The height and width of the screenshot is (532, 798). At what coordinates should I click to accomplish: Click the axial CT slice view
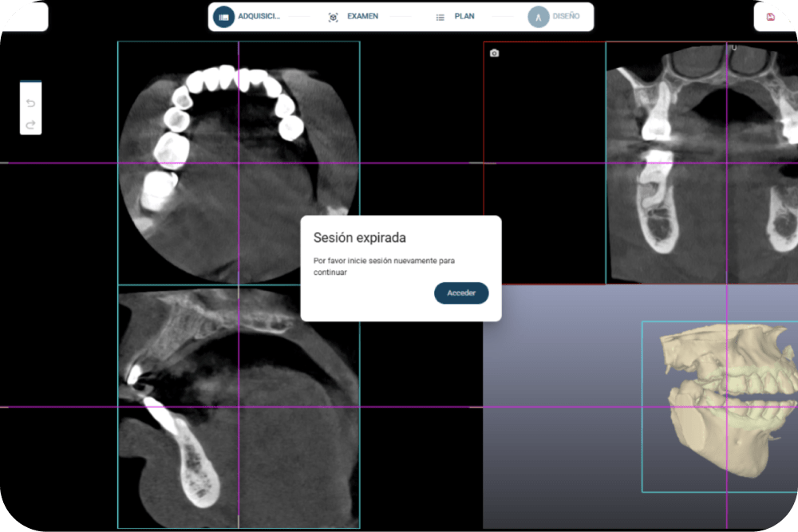[x=239, y=163]
